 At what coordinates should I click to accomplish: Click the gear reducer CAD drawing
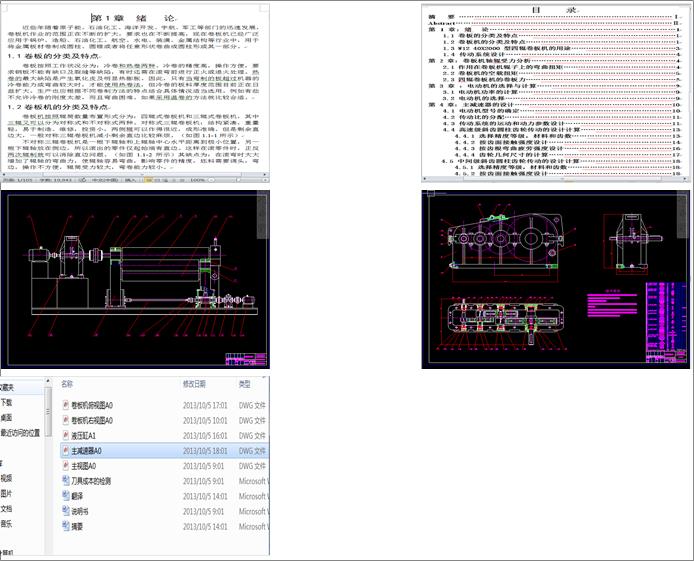(555, 279)
